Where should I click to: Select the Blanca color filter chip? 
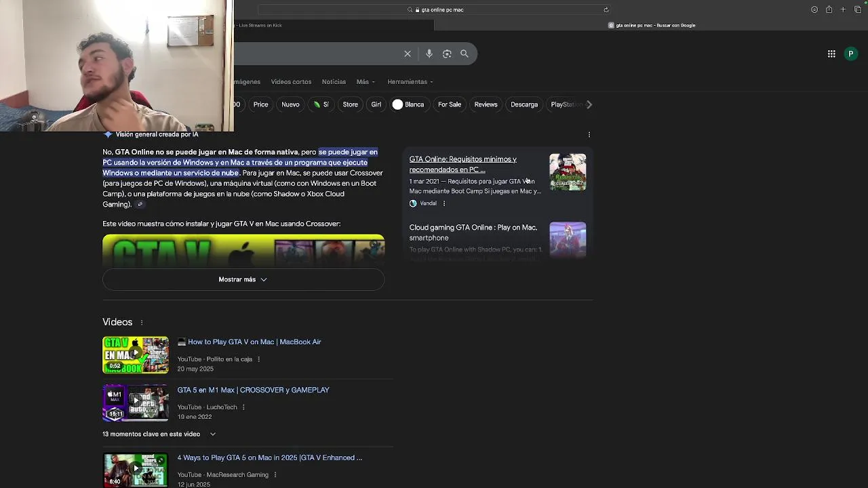coord(408,104)
